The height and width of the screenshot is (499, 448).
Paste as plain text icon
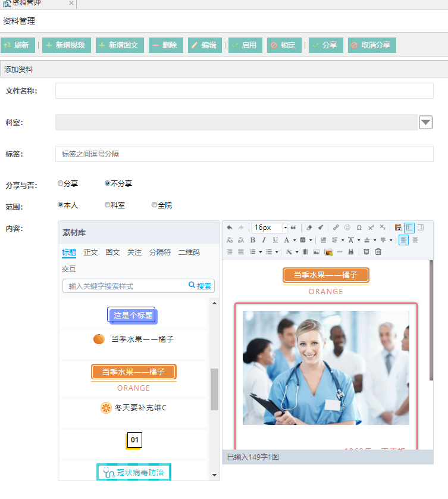coord(398,227)
